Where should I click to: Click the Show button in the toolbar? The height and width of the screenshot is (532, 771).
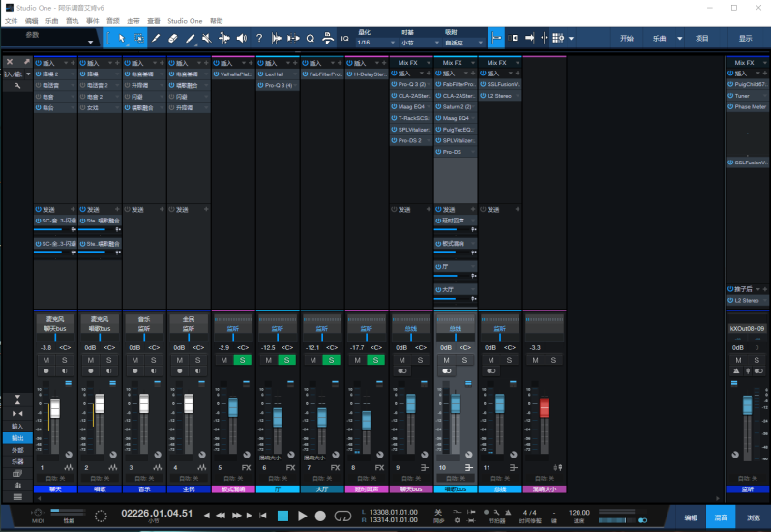point(746,39)
